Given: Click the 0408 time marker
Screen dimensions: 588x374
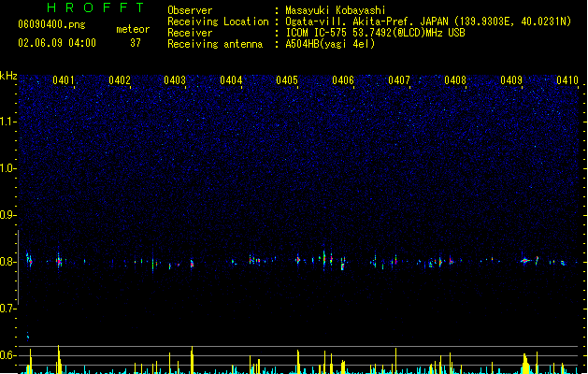Looking at the screenshot, I should [x=455, y=80].
